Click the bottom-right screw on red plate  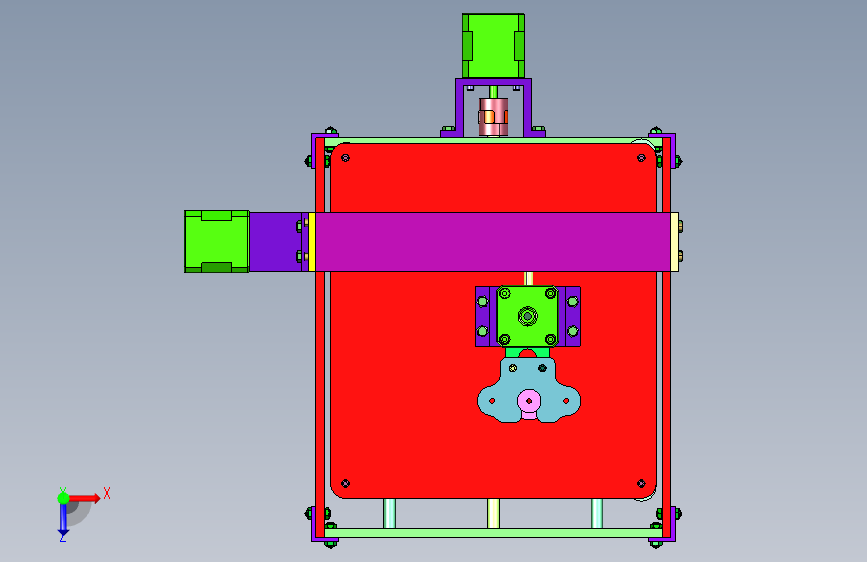click(x=641, y=483)
